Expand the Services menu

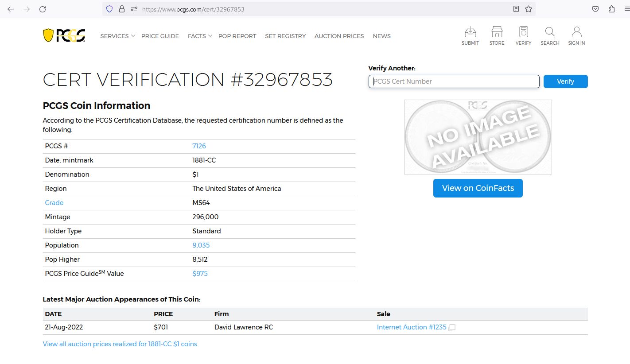pos(117,36)
